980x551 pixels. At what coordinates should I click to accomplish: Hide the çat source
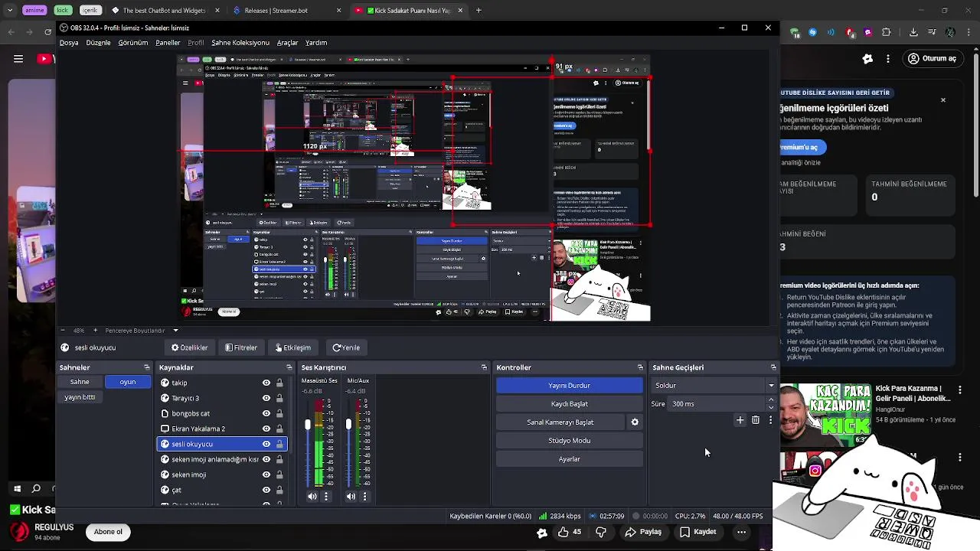(x=266, y=490)
